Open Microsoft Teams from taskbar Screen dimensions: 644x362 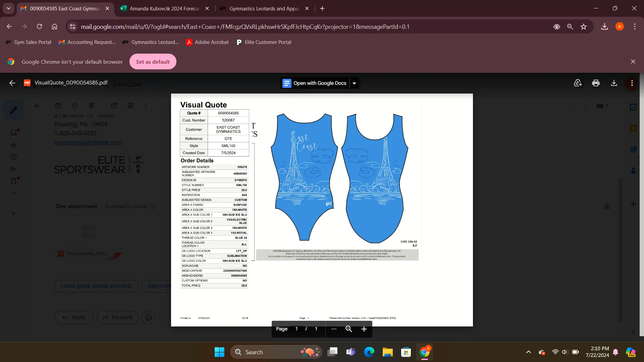point(351,352)
